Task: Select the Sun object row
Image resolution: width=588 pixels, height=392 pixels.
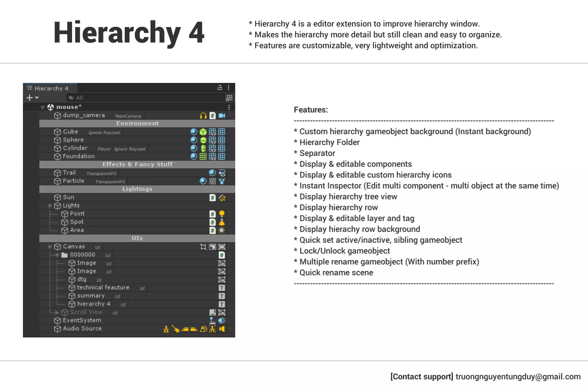Action: 137,198
